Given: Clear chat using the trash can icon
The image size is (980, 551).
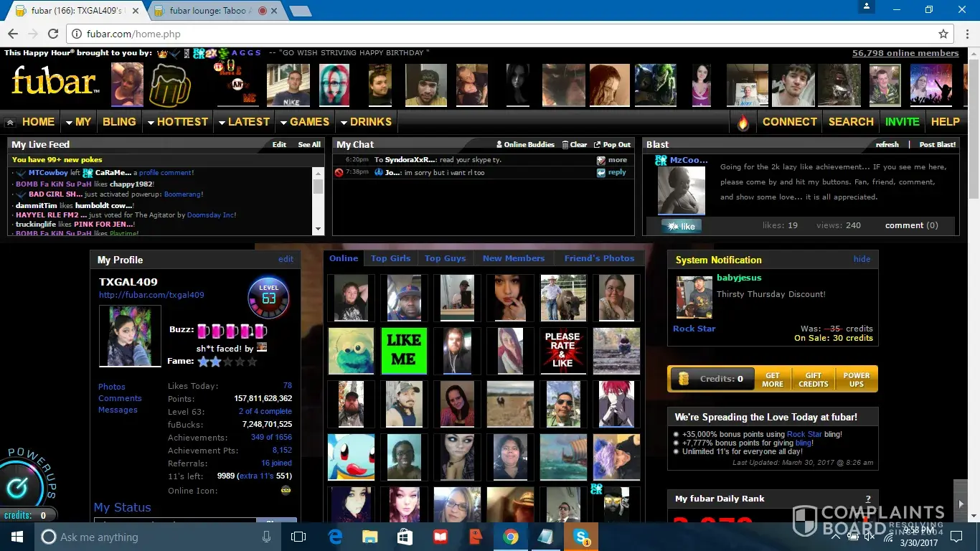Looking at the screenshot, I should [x=565, y=144].
